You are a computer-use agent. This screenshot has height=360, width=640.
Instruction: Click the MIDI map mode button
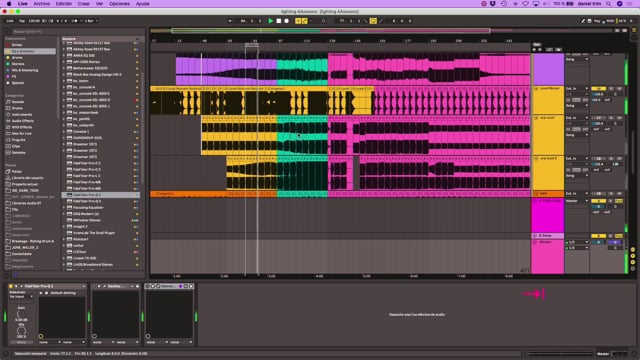pos(610,21)
